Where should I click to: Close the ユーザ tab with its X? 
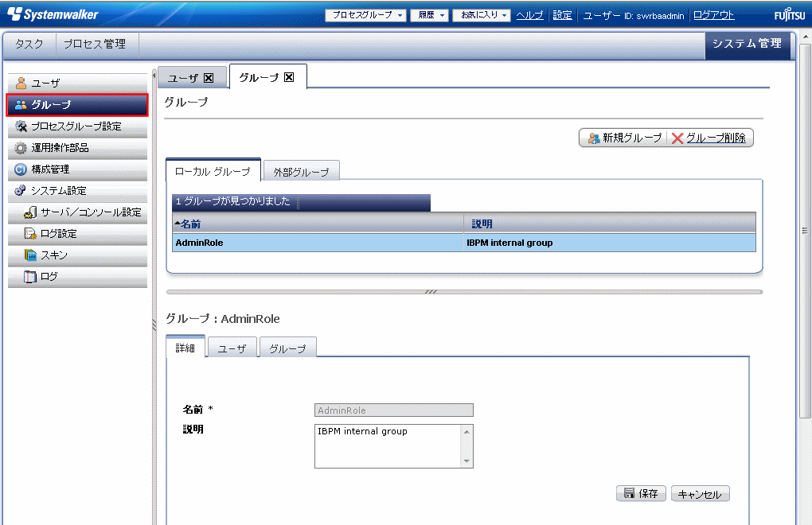209,78
